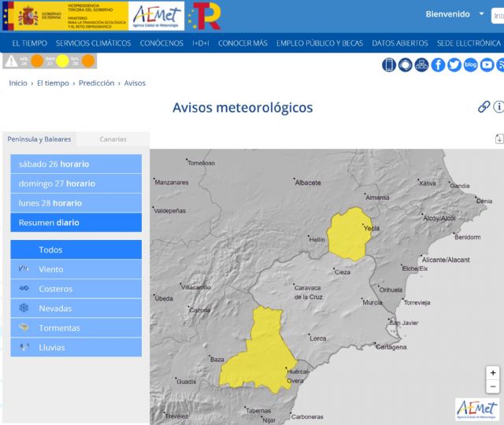Open EMPLEO PÚBLICO Y BECAS menu
This screenshot has height=425, width=504.
(x=320, y=43)
